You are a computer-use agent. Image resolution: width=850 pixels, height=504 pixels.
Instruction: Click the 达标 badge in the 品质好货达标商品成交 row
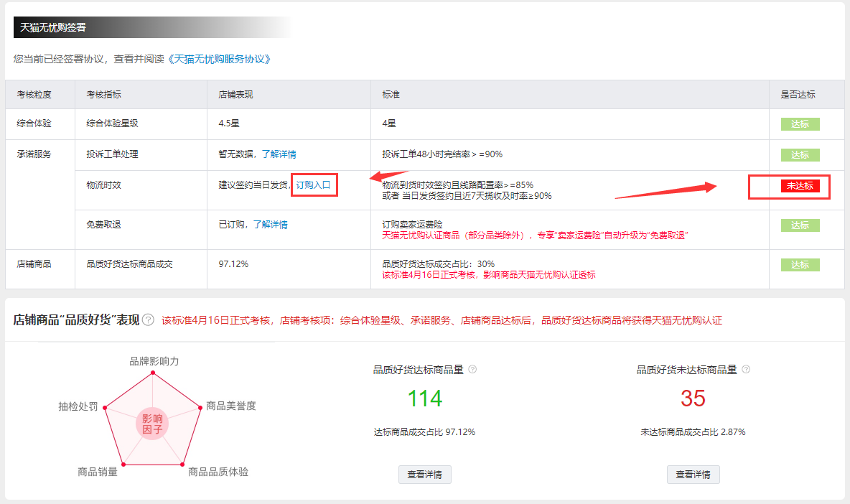point(800,265)
